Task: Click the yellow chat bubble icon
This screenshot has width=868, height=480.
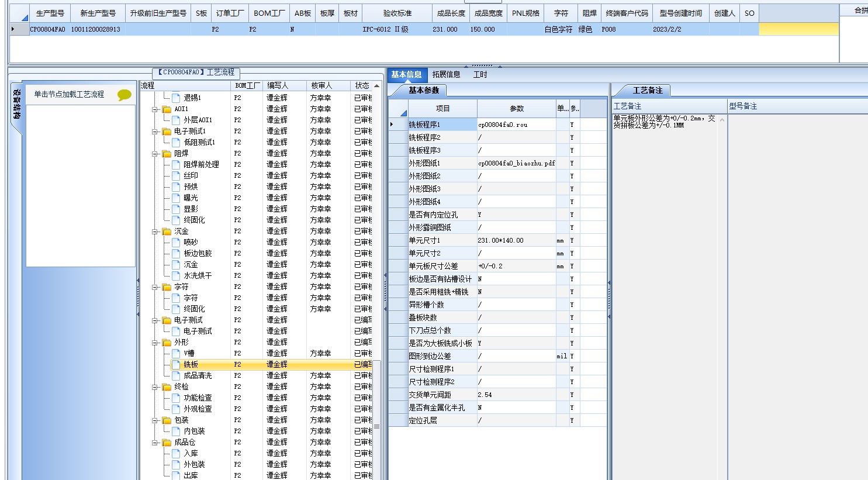Action: (x=124, y=95)
